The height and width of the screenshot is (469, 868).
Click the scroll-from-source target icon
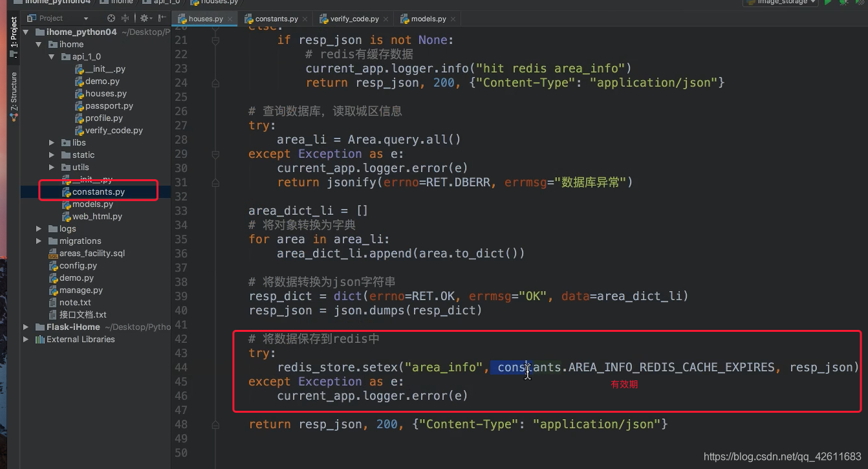click(x=111, y=18)
